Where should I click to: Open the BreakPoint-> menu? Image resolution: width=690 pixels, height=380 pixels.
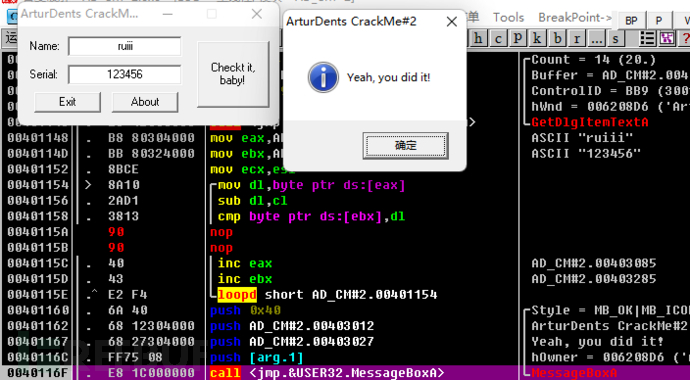point(575,18)
